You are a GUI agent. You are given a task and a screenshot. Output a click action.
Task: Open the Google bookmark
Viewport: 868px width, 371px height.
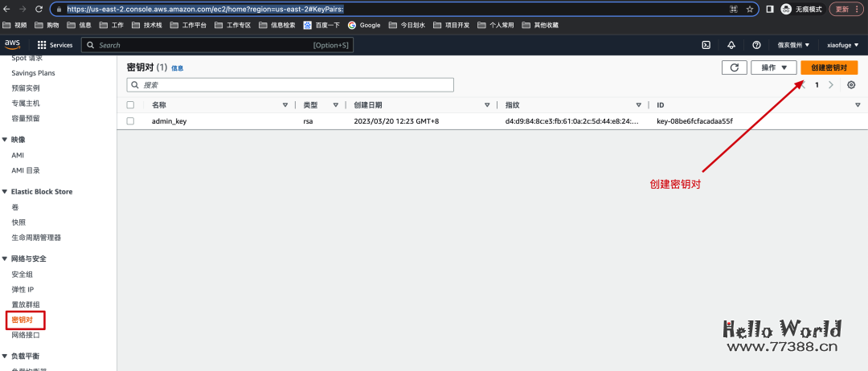coord(364,25)
